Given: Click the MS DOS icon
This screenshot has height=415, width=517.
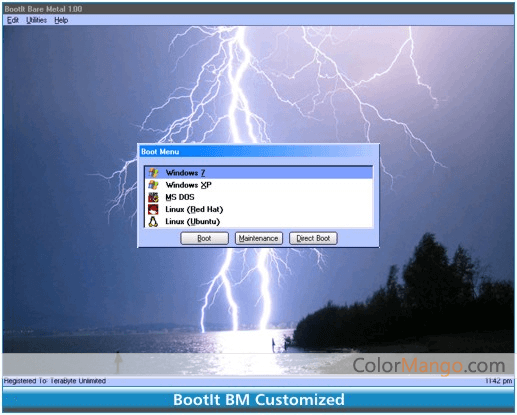Looking at the screenshot, I should [x=153, y=197].
